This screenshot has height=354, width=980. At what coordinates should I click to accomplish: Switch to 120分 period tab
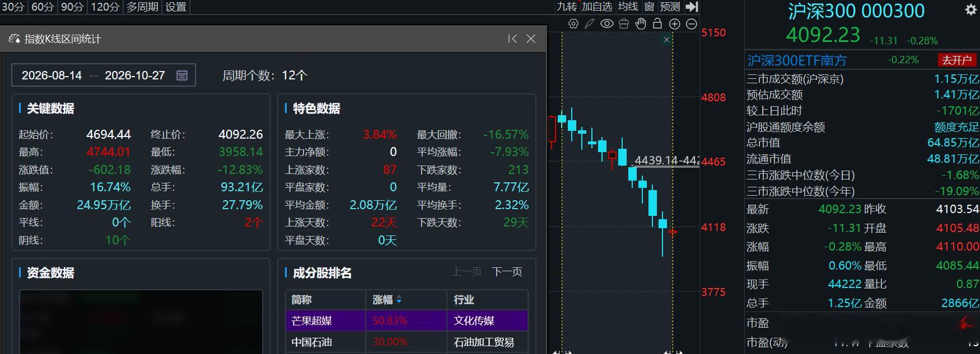pyautogui.click(x=105, y=7)
